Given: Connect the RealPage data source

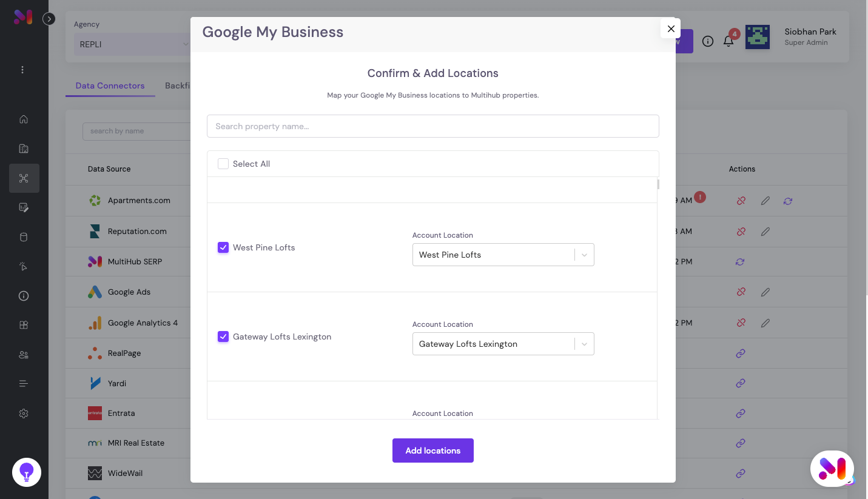Looking at the screenshot, I should tap(740, 353).
